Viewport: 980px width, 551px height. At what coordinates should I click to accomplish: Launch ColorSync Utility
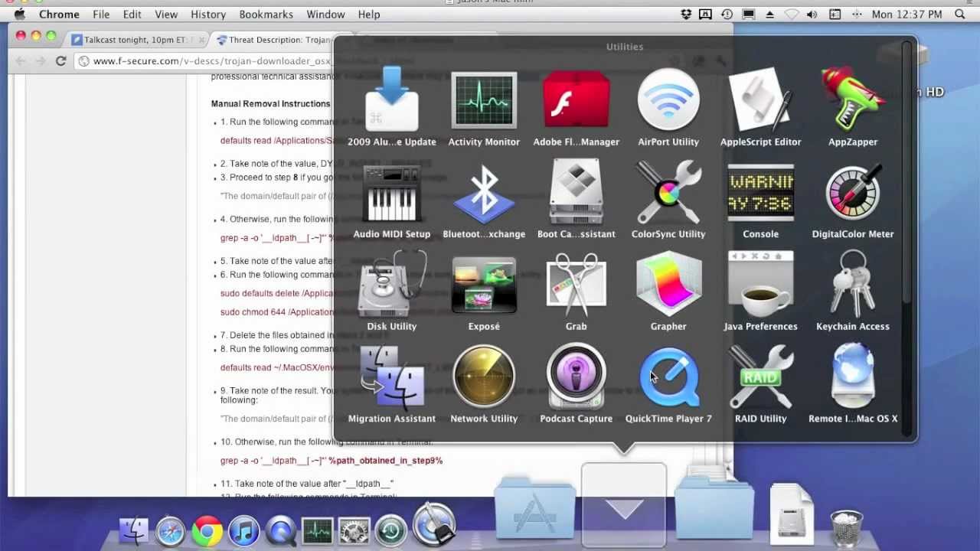point(668,199)
